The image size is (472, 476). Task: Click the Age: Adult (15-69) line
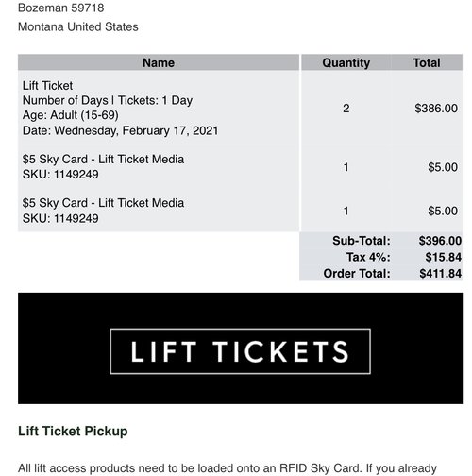click(71, 115)
